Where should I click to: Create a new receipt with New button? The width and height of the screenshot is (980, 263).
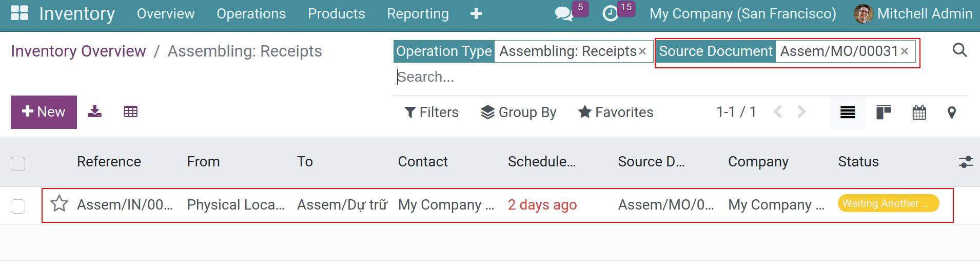(x=44, y=112)
